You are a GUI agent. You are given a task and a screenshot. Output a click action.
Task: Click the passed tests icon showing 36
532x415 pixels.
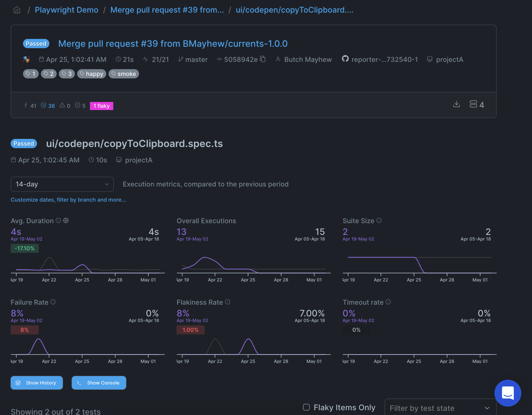click(44, 105)
